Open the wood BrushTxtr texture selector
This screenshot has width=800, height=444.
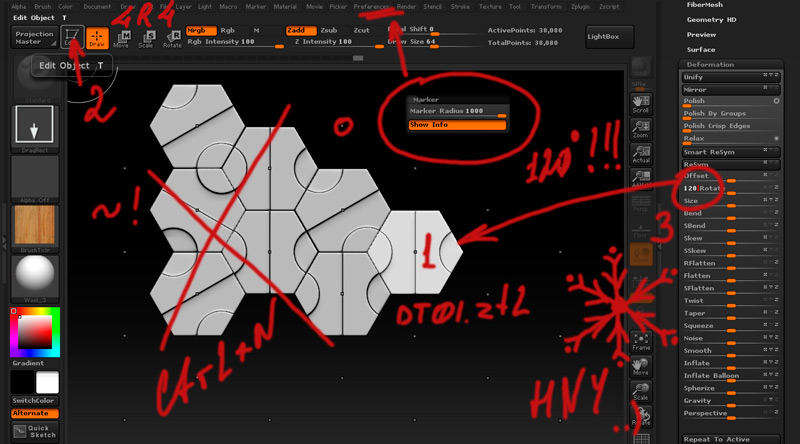tap(35, 228)
